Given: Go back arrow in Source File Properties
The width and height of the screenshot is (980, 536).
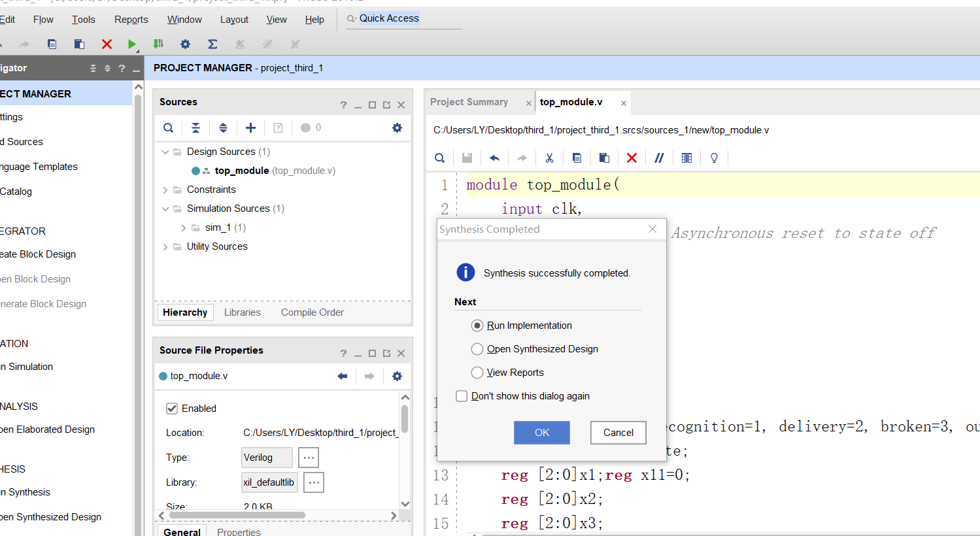Looking at the screenshot, I should coord(342,376).
